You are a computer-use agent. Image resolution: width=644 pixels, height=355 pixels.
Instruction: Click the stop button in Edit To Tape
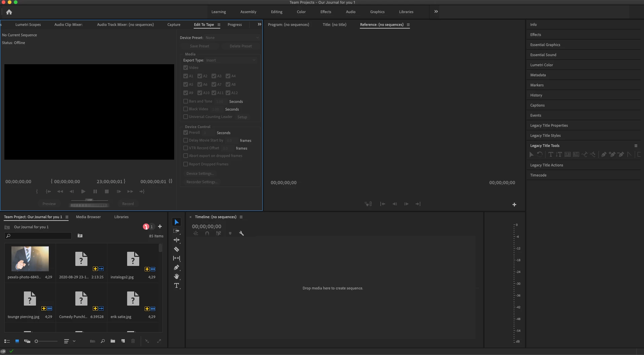[107, 191]
